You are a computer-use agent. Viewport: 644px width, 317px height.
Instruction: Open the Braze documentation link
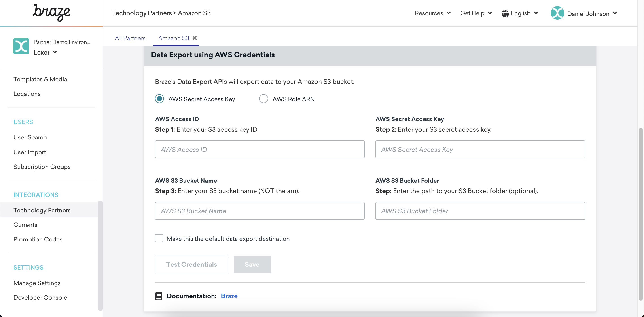click(x=229, y=296)
